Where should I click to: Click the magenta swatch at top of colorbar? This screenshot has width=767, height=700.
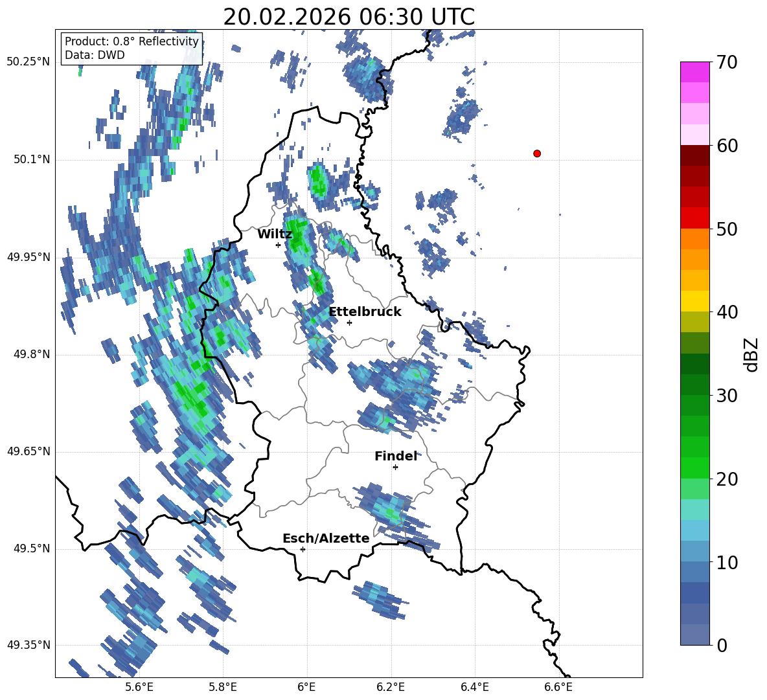coord(695,73)
